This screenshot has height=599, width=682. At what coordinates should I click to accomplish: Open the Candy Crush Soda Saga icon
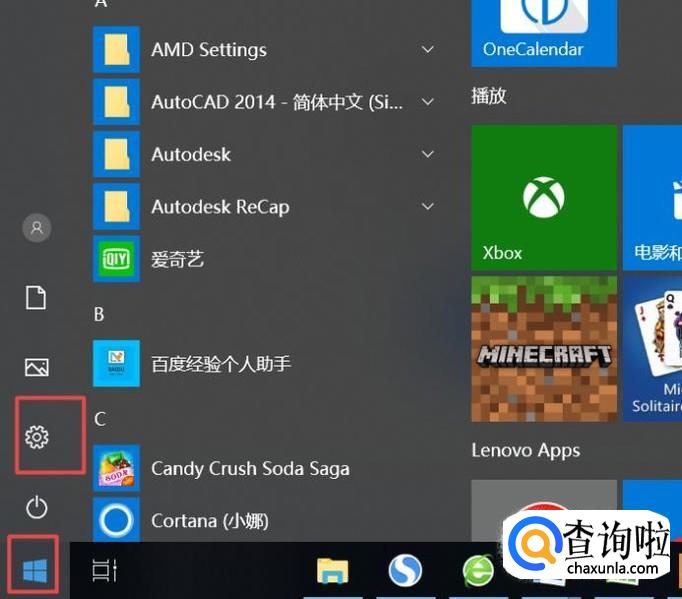click(116, 468)
